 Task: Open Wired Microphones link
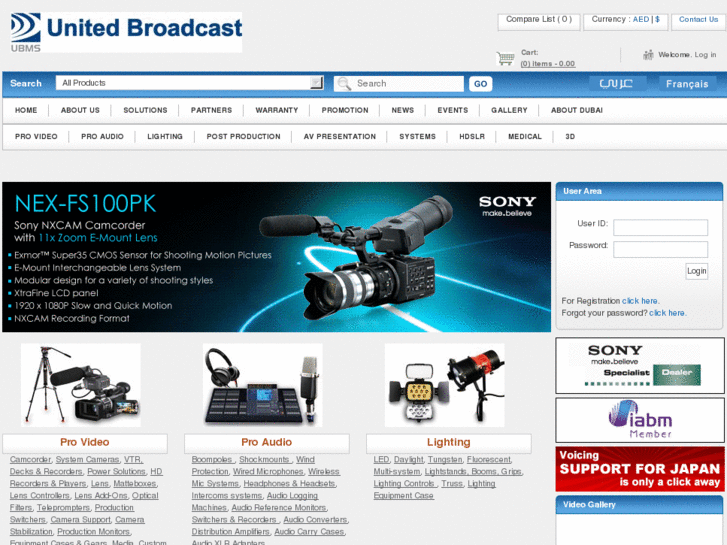(x=268, y=472)
